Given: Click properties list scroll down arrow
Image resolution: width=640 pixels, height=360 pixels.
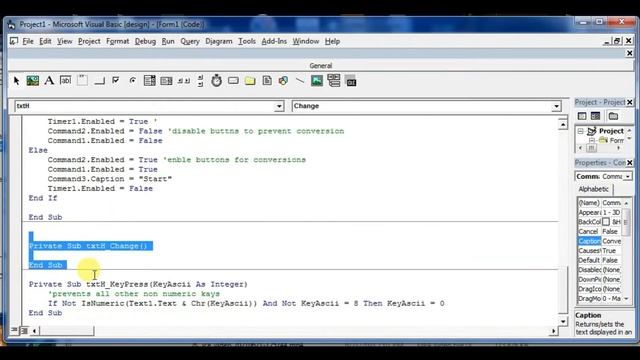Looking at the screenshot, I should pyautogui.click(x=626, y=299).
